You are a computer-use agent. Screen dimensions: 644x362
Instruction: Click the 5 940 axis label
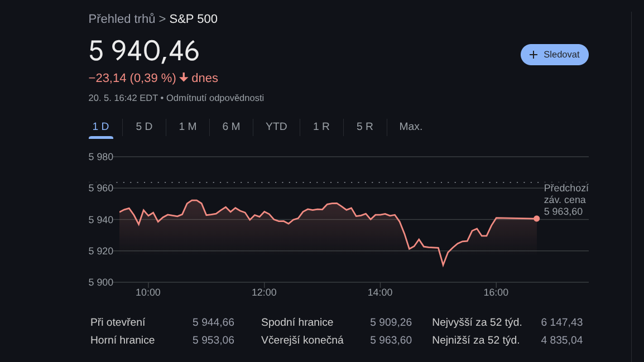coord(100,220)
